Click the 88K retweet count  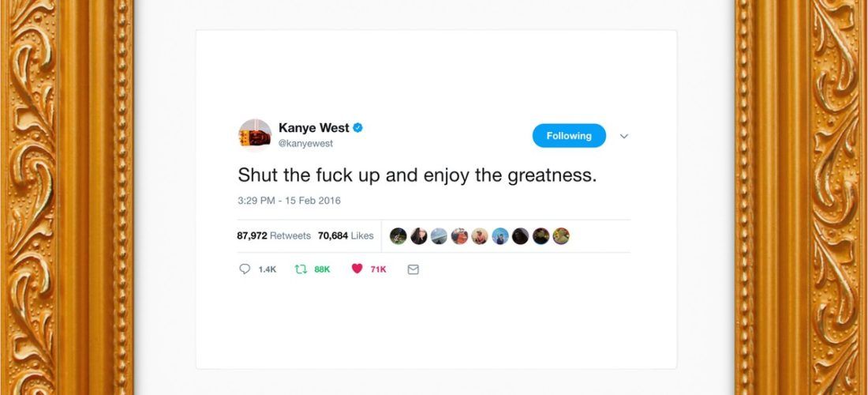point(322,269)
